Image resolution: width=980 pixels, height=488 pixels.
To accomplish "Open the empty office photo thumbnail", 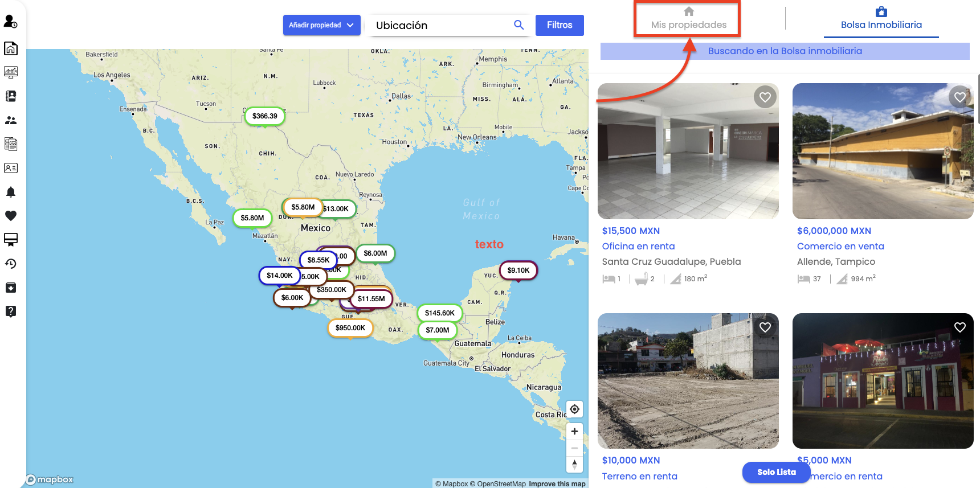I will 688,151.
